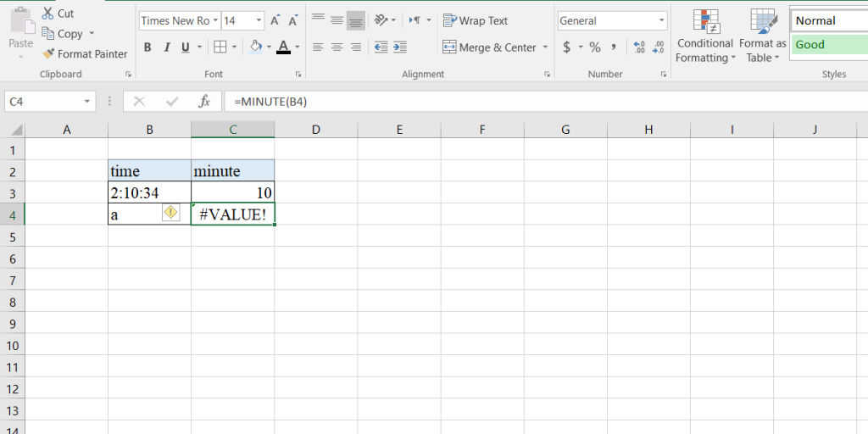Open the Underline style dropdown arrow
Image resolution: width=868 pixels, height=434 pixels.
(199, 47)
